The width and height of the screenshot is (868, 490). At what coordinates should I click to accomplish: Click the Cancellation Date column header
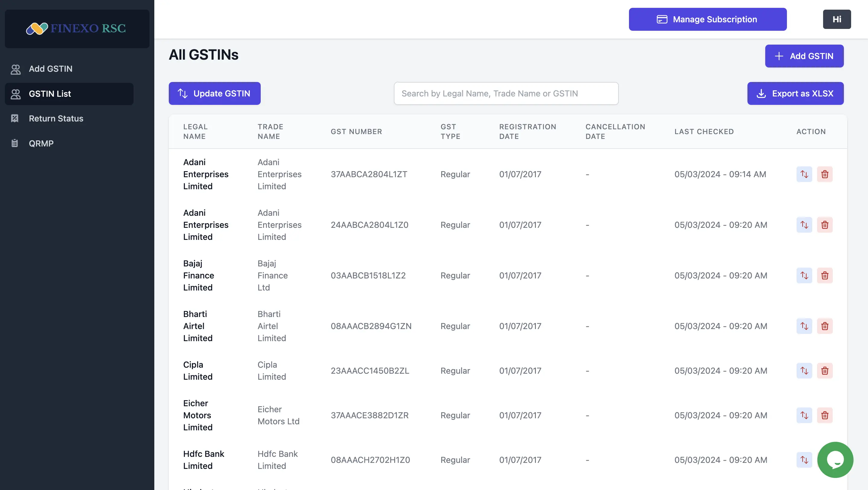click(615, 131)
